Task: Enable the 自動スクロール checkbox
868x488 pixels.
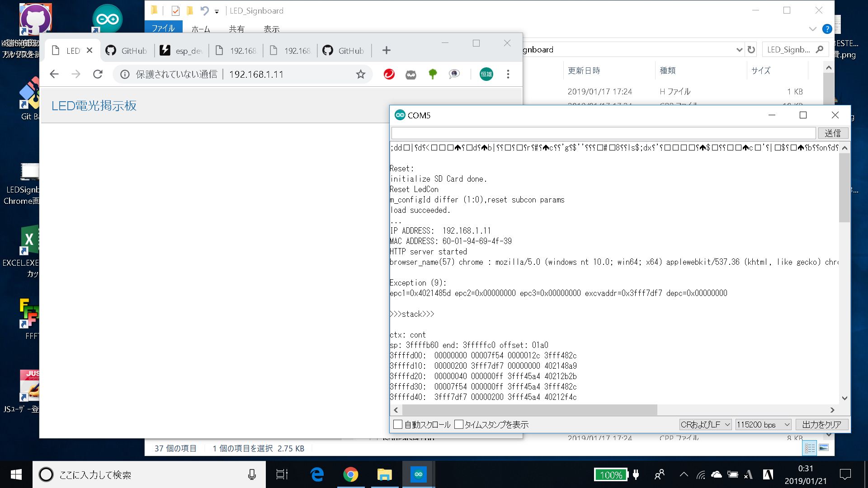Action: (x=398, y=424)
